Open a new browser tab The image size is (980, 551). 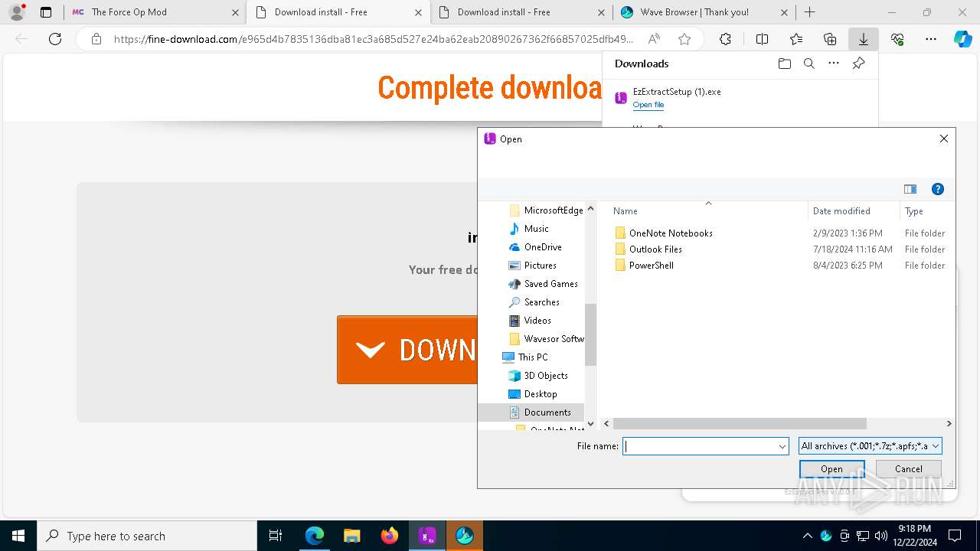pos(809,12)
